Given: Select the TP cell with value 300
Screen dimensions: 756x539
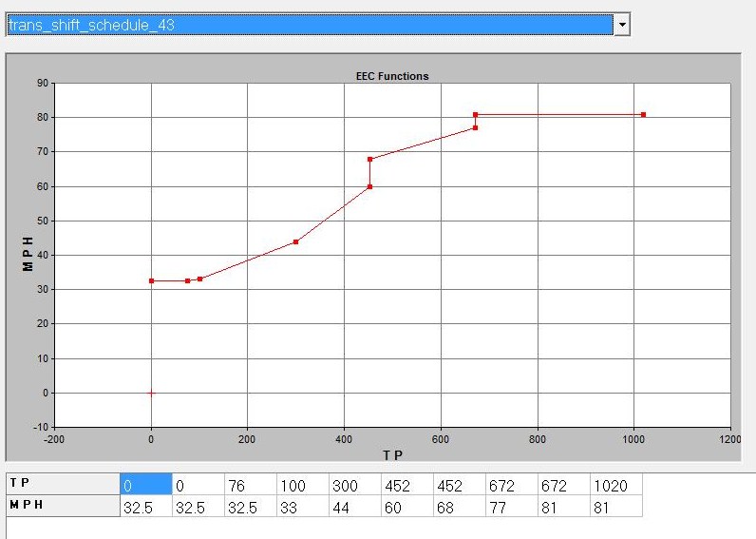Looking at the screenshot, I should [x=355, y=484].
